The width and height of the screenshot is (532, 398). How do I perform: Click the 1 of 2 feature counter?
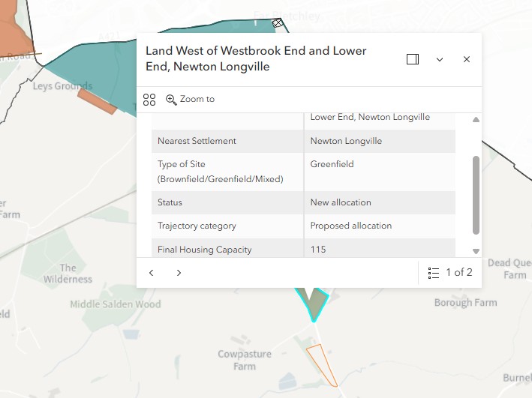[x=458, y=272]
